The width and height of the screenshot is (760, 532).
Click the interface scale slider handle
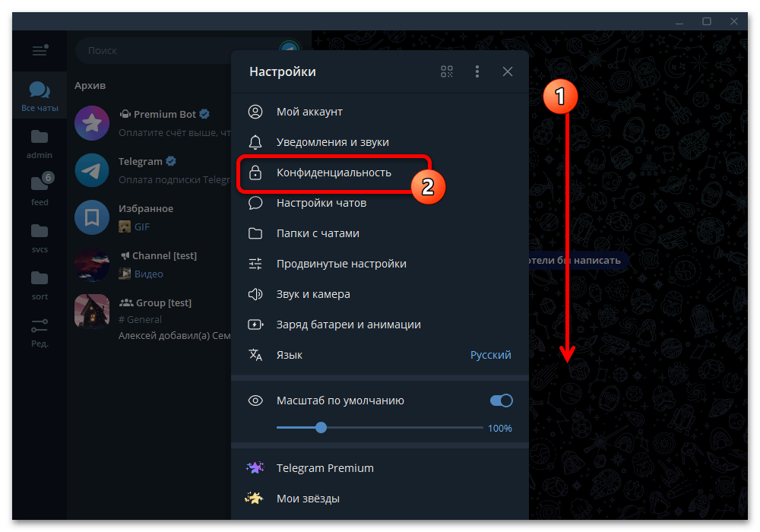321,428
